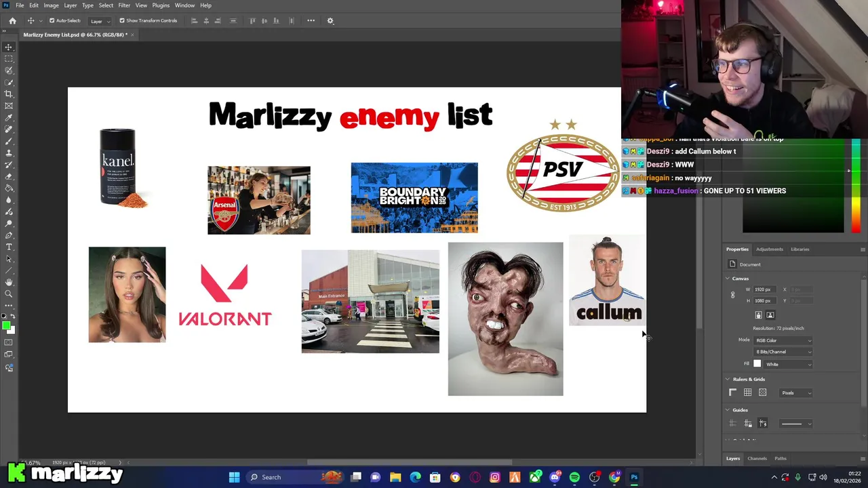Select the Paint Bucket tool
Image resolution: width=868 pixels, height=488 pixels.
[x=9, y=188]
